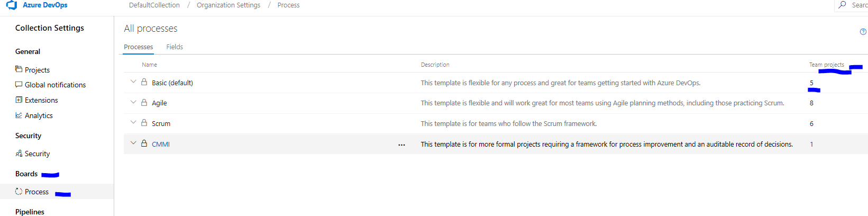Image resolution: width=868 pixels, height=216 pixels.
Task: Go to Extensions settings
Action: coord(41,100)
